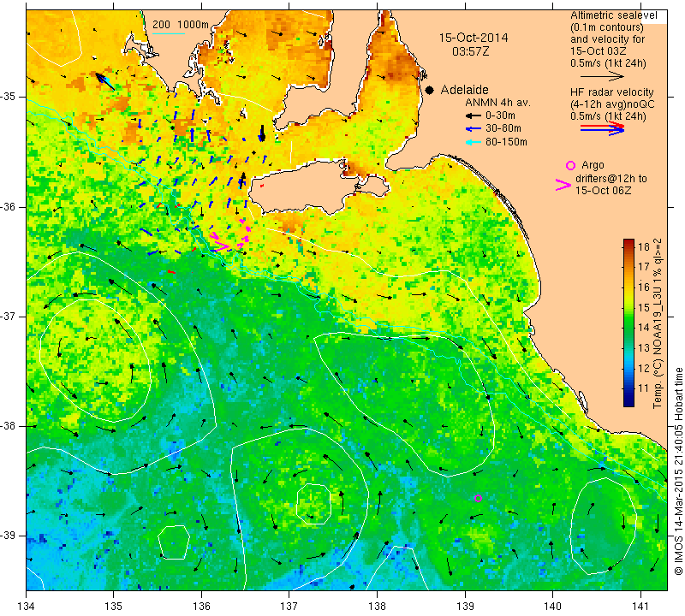685x616 pixels.
Task: Click the IMOS copyright timestamp text
Action: (x=678, y=471)
